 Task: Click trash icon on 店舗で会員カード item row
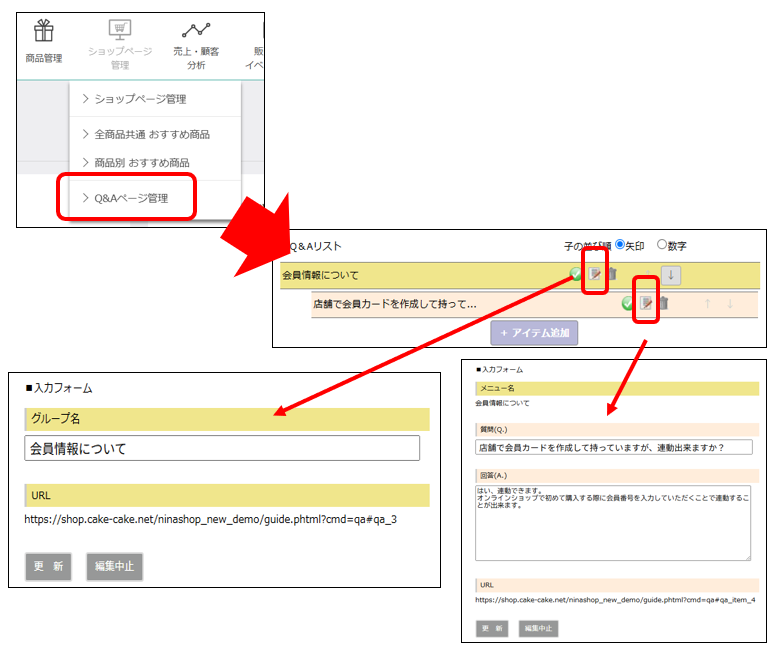(x=662, y=304)
